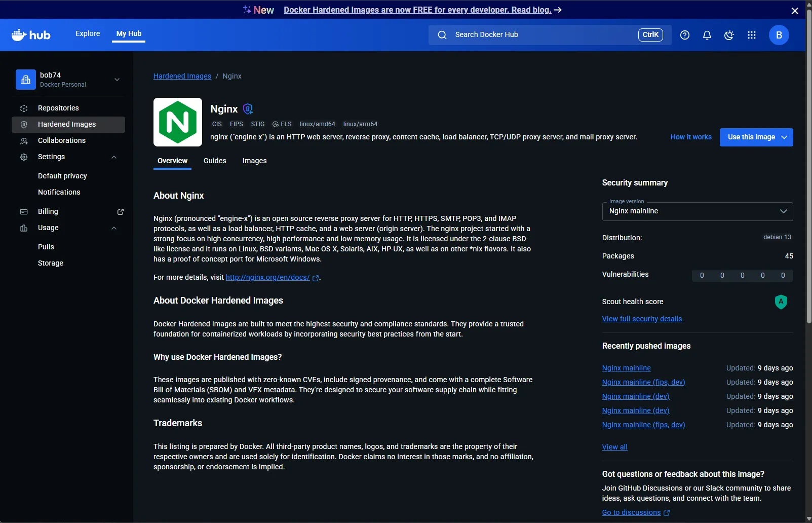Open the apps grid menu
The width and height of the screenshot is (812, 523).
click(751, 35)
